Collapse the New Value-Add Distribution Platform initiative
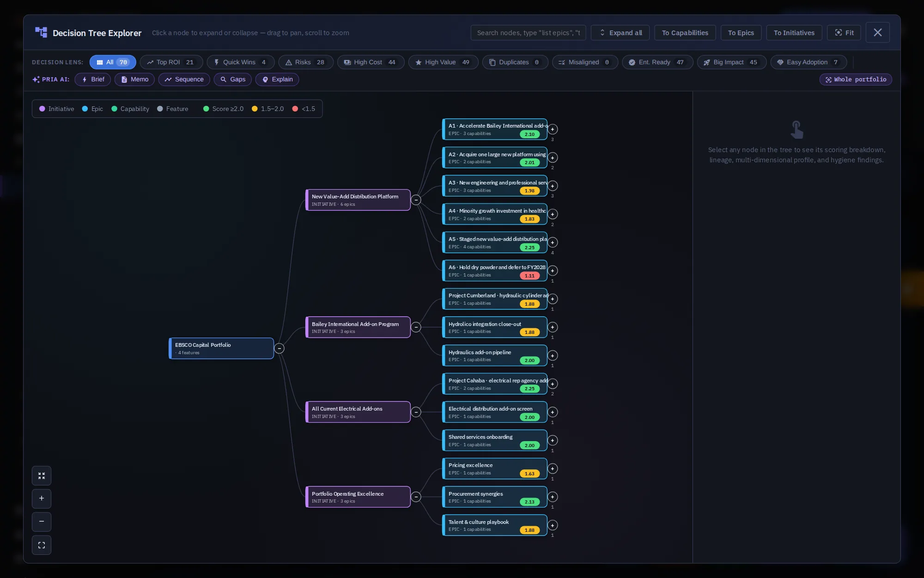 (x=416, y=200)
